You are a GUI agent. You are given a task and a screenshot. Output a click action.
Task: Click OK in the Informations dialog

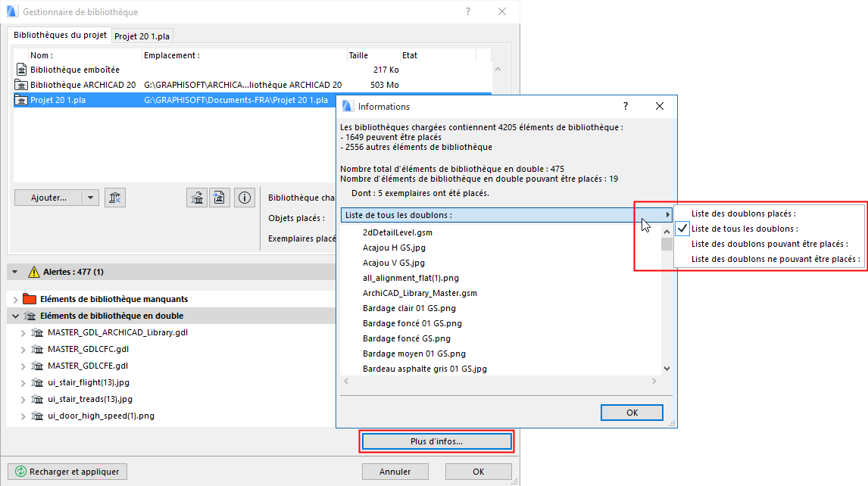pos(632,413)
